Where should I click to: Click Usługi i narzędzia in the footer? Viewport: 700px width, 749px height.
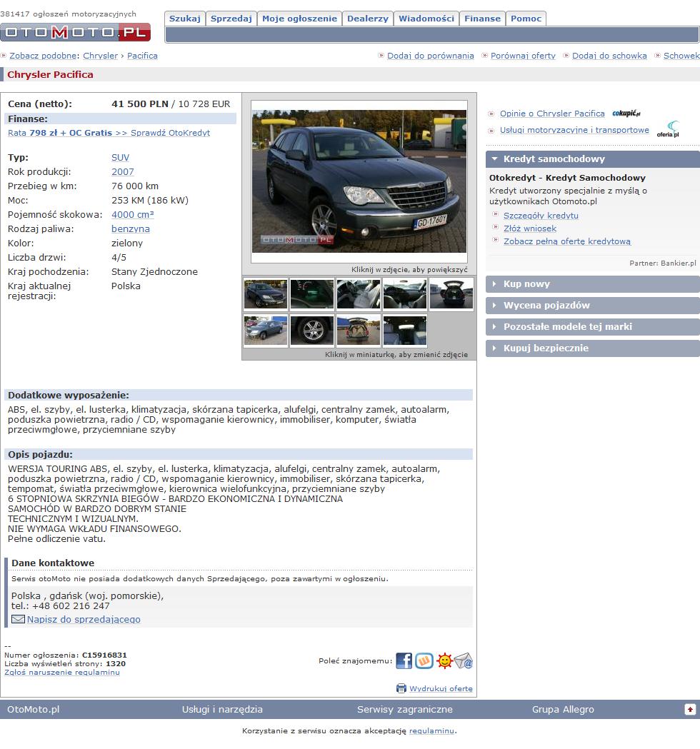coord(222,710)
